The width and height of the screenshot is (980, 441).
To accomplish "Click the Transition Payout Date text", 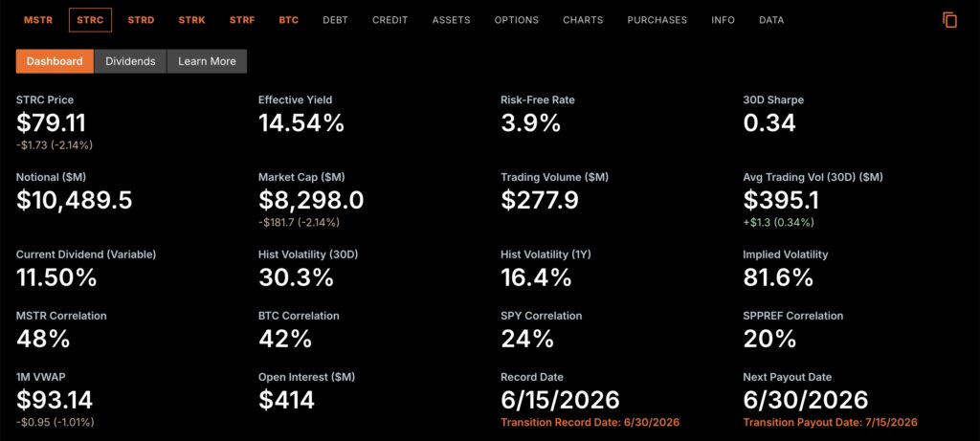I will tap(831, 422).
